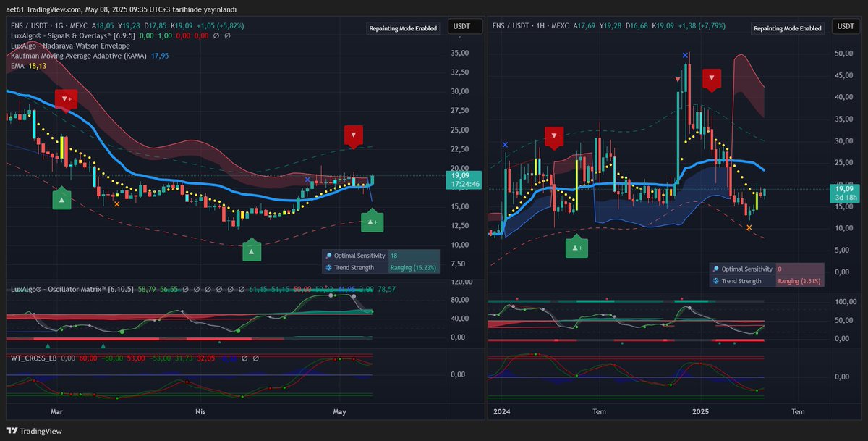Select the Kaufman Moving Average Adaptive (KAMA) legend

78,56
